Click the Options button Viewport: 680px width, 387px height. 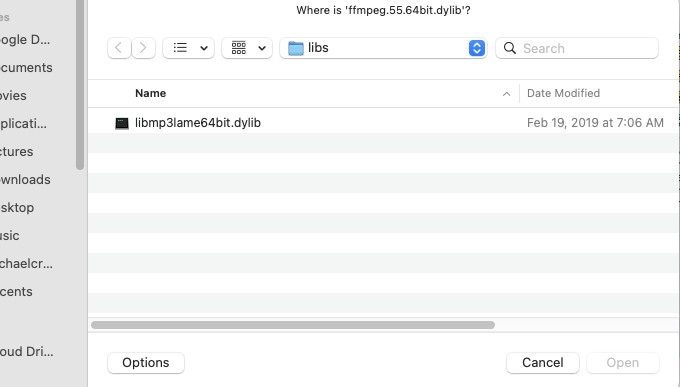pos(146,363)
